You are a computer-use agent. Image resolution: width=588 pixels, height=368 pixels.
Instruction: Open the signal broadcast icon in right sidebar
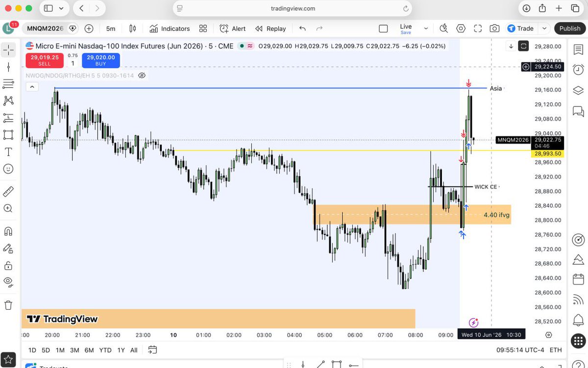click(578, 300)
